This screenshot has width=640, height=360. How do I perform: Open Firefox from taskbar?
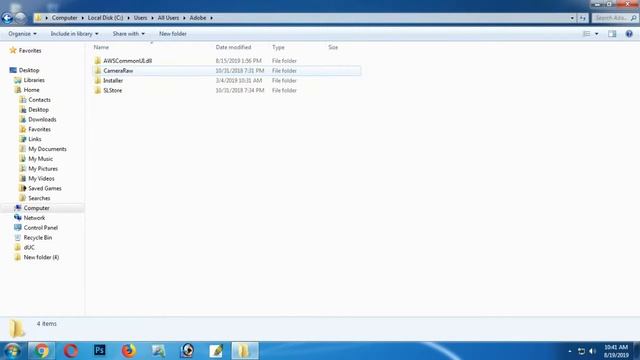(129, 351)
